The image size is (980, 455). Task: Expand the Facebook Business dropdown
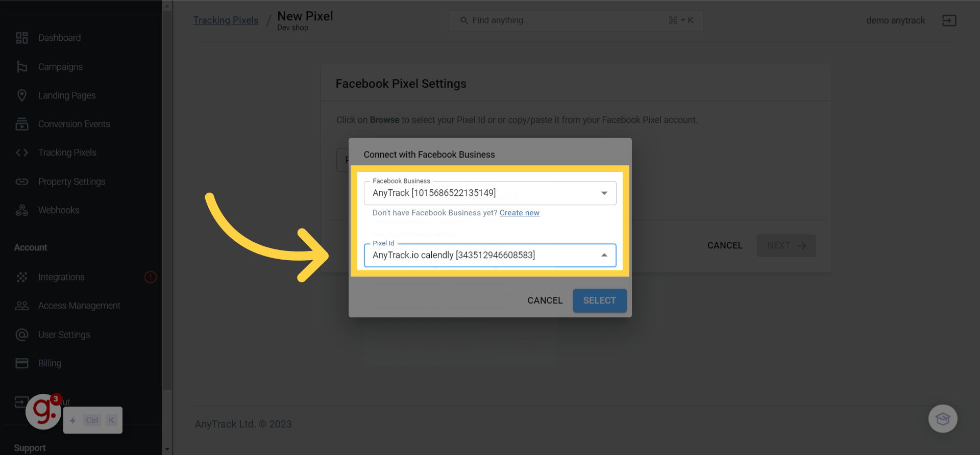[x=604, y=193]
